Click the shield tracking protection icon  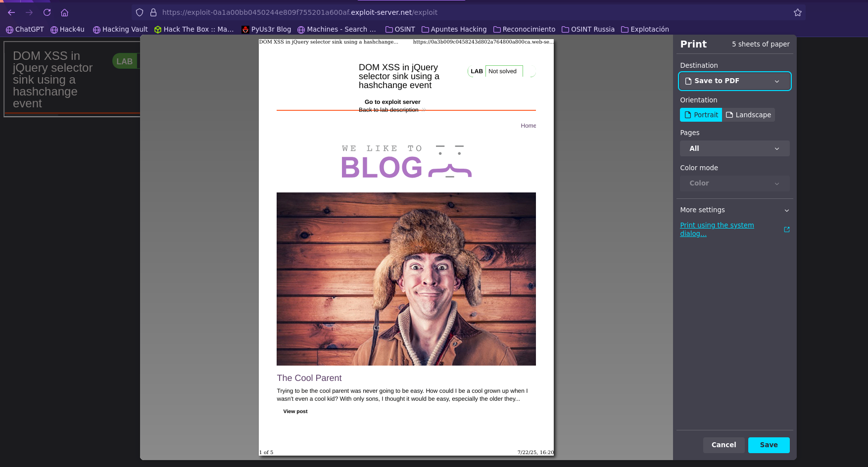coord(140,12)
